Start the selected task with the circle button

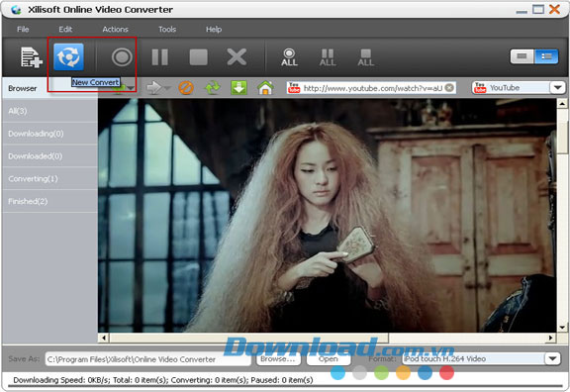point(122,57)
